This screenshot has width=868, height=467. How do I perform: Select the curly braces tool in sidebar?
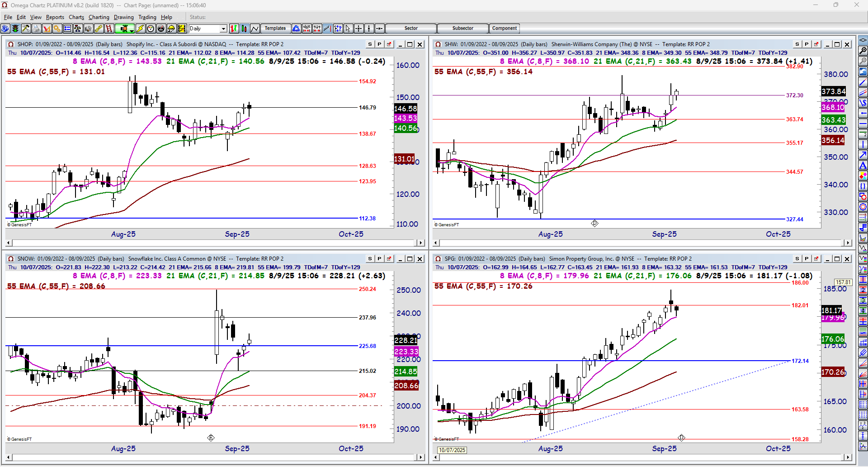click(x=863, y=186)
